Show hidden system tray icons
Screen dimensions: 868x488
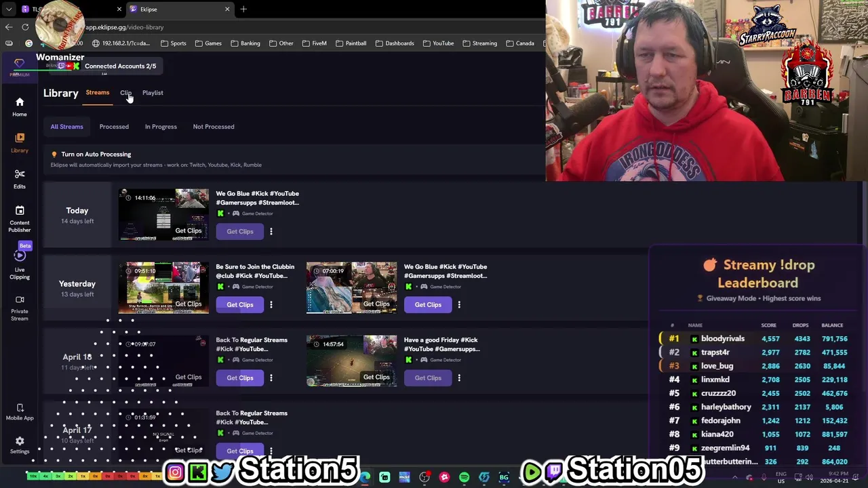734,477
